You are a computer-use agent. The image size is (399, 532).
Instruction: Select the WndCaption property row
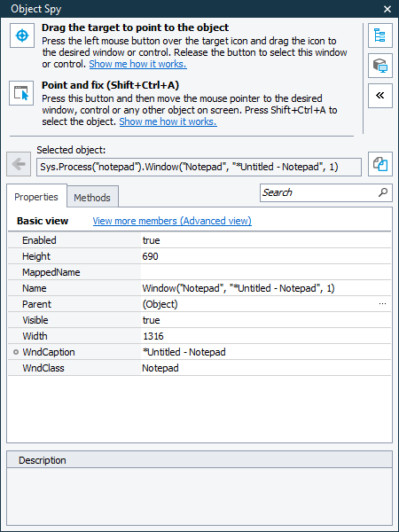[199, 352]
